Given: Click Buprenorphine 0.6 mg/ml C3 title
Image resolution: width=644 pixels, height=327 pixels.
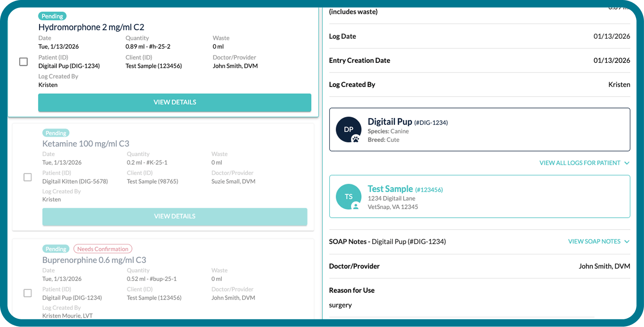Looking at the screenshot, I should (94, 260).
